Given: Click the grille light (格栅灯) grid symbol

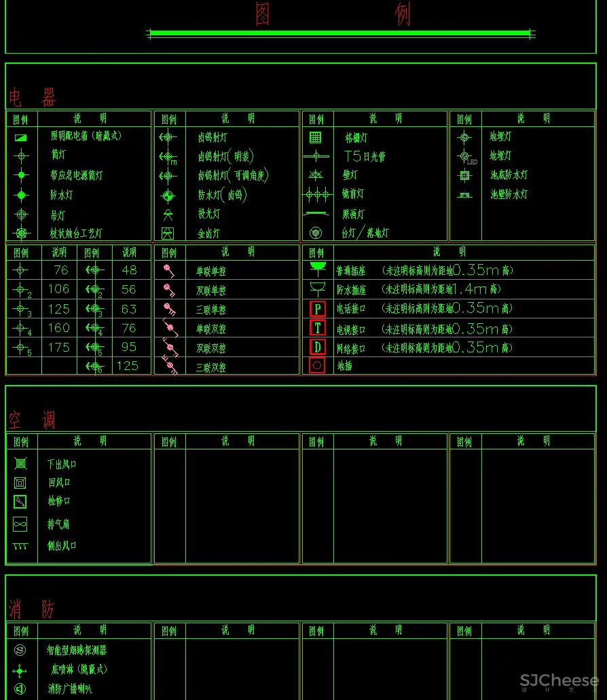Looking at the screenshot, I should 316,137.
